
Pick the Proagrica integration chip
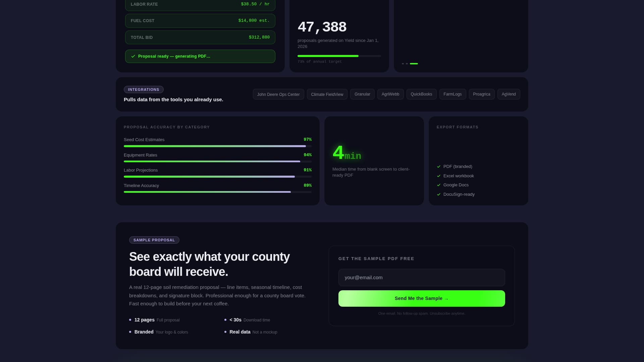coord(482,94)
